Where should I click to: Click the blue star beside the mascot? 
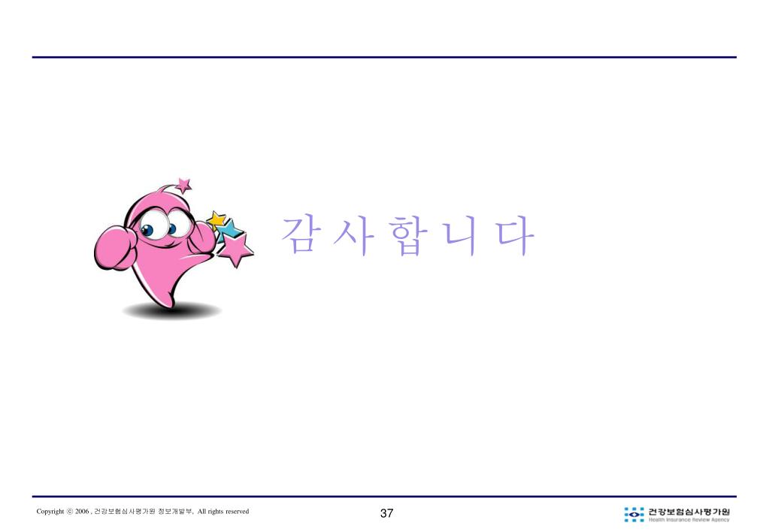point(229,229)
